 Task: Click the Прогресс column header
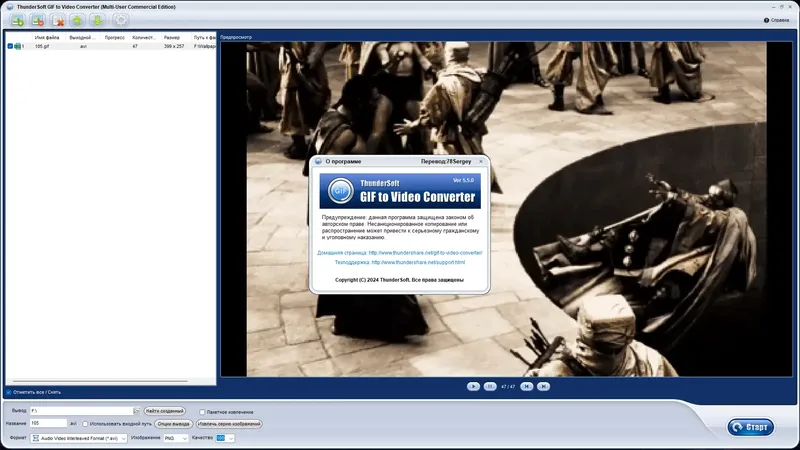tap(115, 38)
